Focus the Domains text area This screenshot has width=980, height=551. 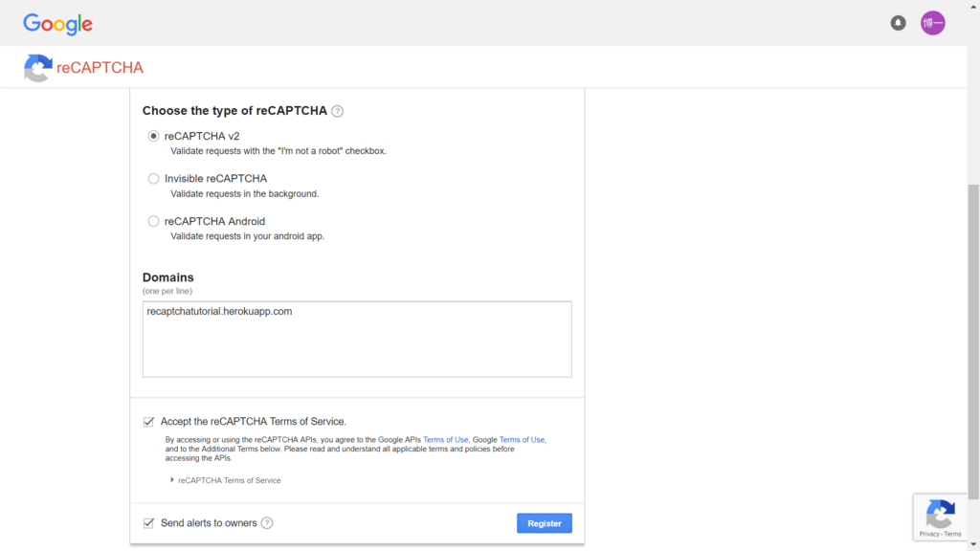pyautogui.click(x=357, y=340)
